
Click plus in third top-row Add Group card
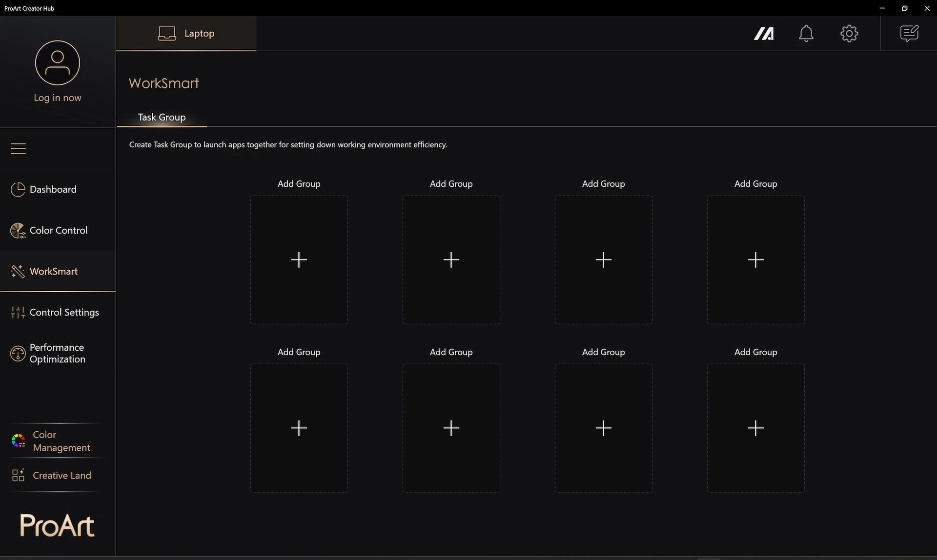point(604,260)
